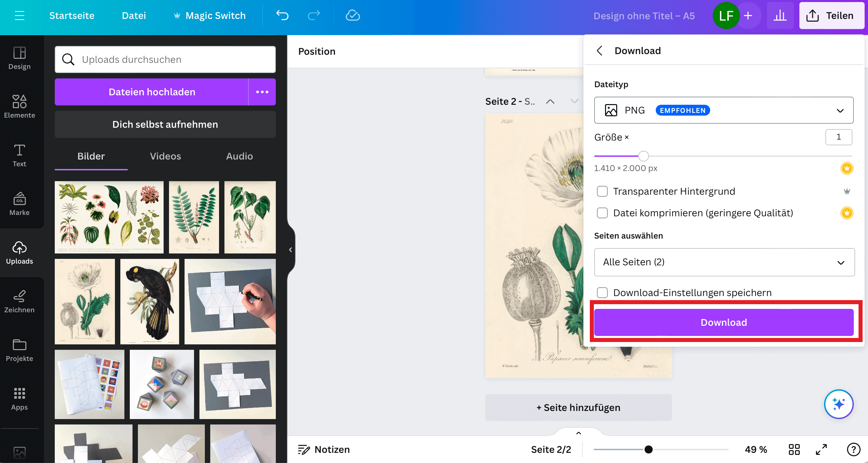Click the Größe size slider handle
Image resolution: width=868 pixels, height=463 pixels.
pyautogui.click(x=644, y=156)
